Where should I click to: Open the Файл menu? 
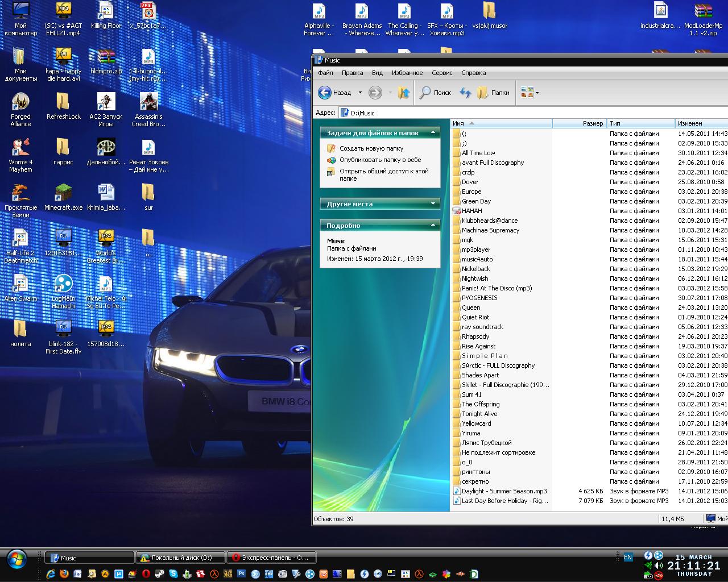coord(326,73)
